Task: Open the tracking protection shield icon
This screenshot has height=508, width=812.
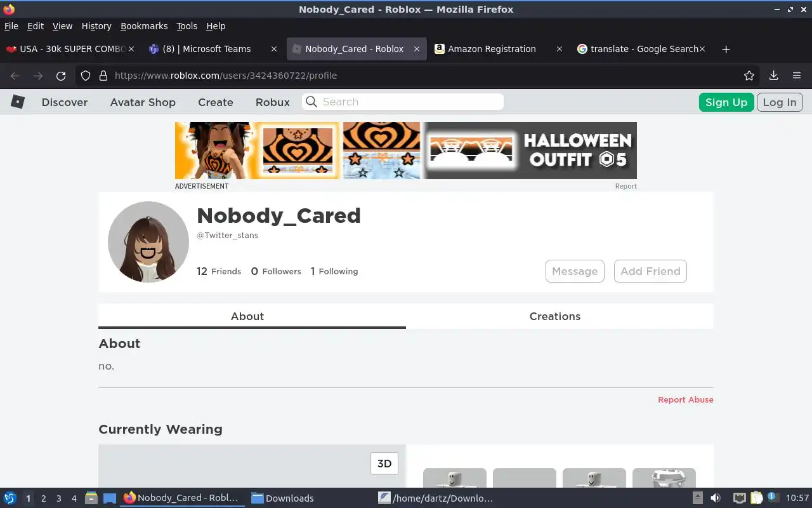Action: (x=86, y=76)
